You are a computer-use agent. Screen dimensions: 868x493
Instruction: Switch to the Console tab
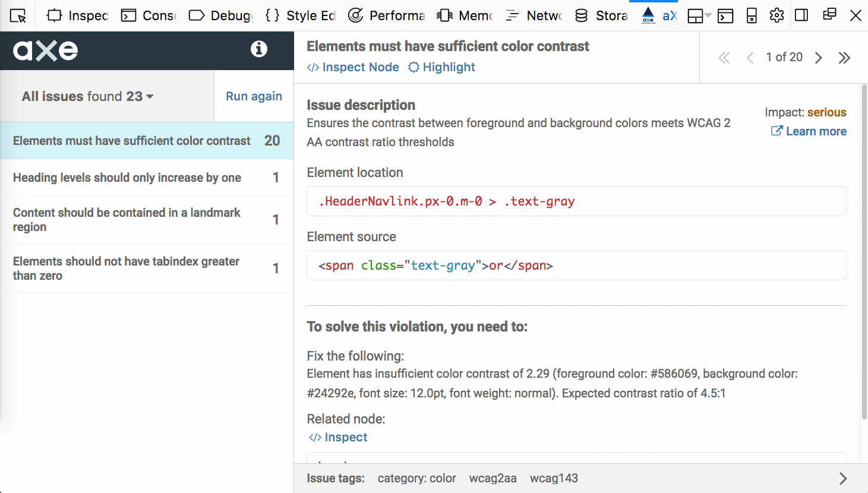point(149,16)
